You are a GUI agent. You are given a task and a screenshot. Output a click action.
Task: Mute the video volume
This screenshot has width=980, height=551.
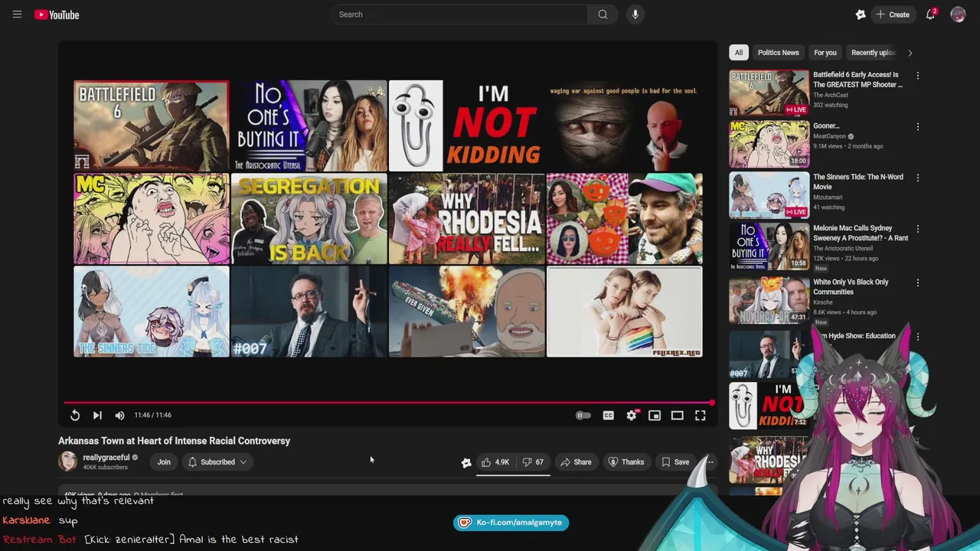(x=119, y=415)
